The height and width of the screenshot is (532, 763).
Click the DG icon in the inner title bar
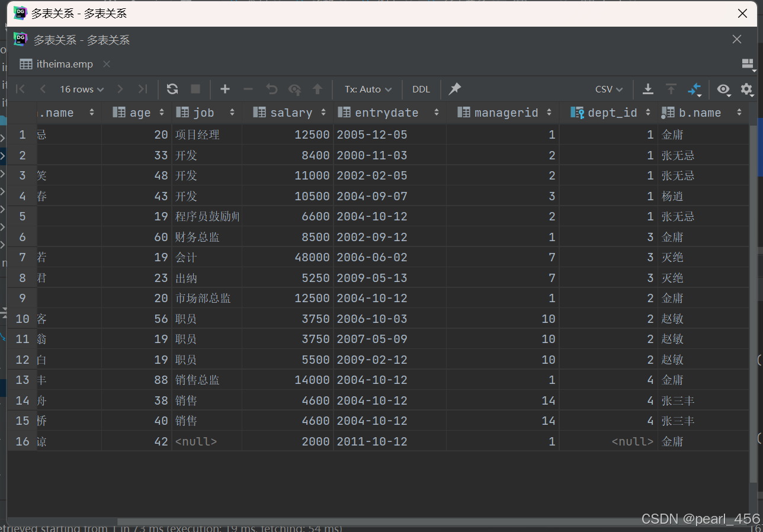(x=21, y=39)
